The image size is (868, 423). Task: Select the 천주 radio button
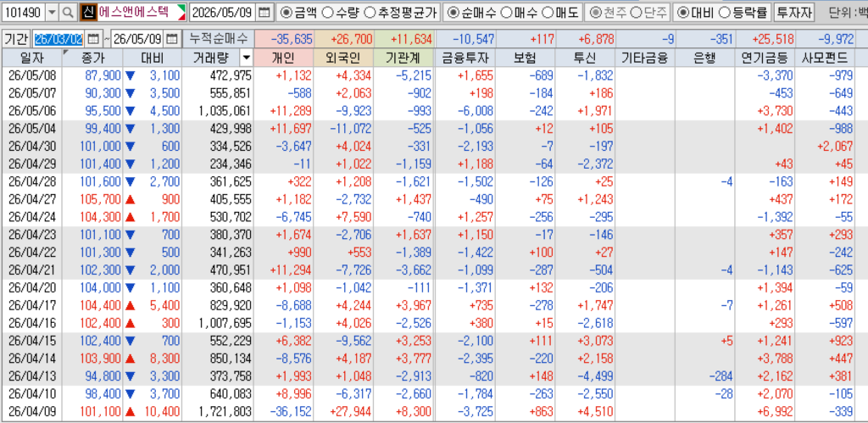[x=597, y=12]
